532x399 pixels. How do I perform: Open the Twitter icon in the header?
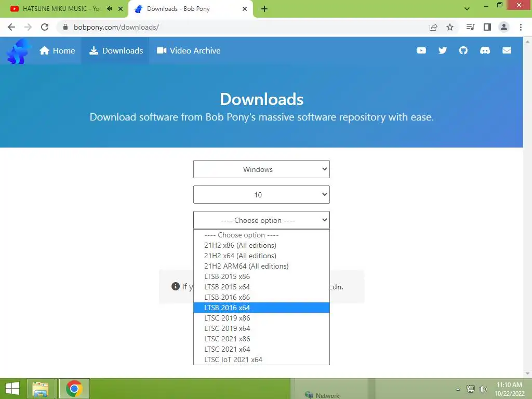click(443, 50)
